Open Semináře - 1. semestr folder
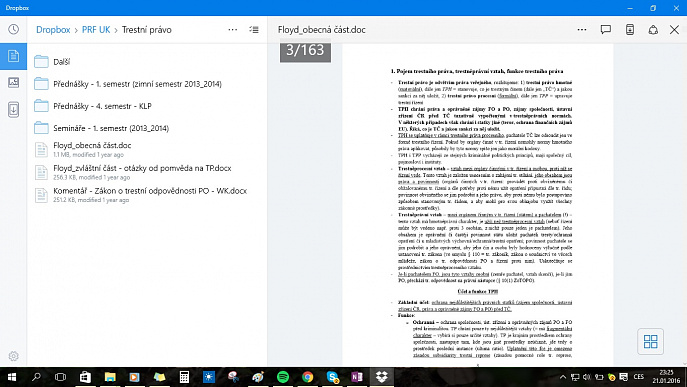This screenshot has width=687, height=387. pyautogui.click(x=147, y=128)
